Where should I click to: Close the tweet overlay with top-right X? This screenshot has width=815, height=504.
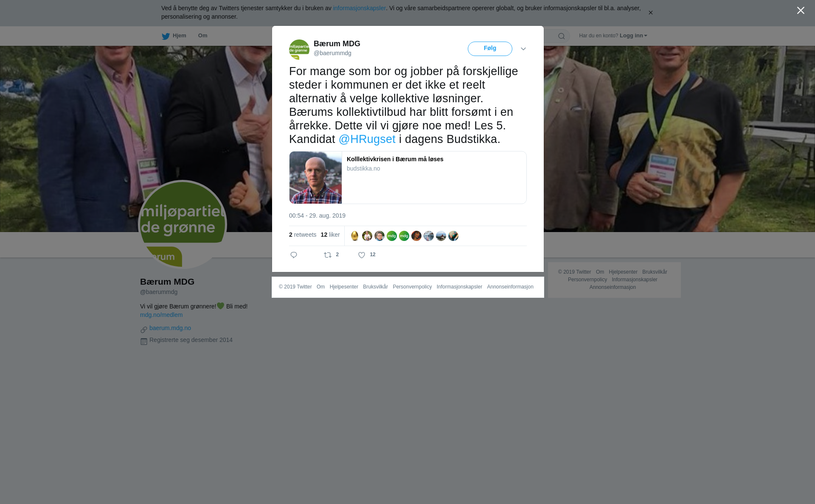tap(801, 11)
